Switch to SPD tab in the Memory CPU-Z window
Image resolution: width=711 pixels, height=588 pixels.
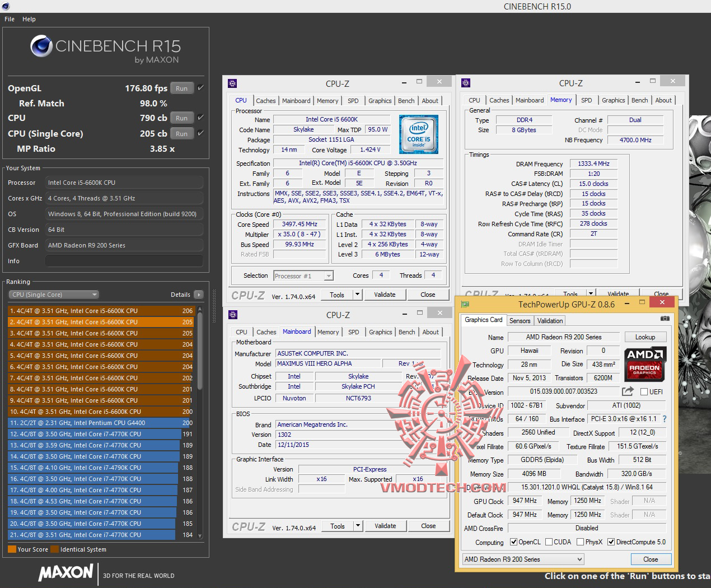(587, 100)
